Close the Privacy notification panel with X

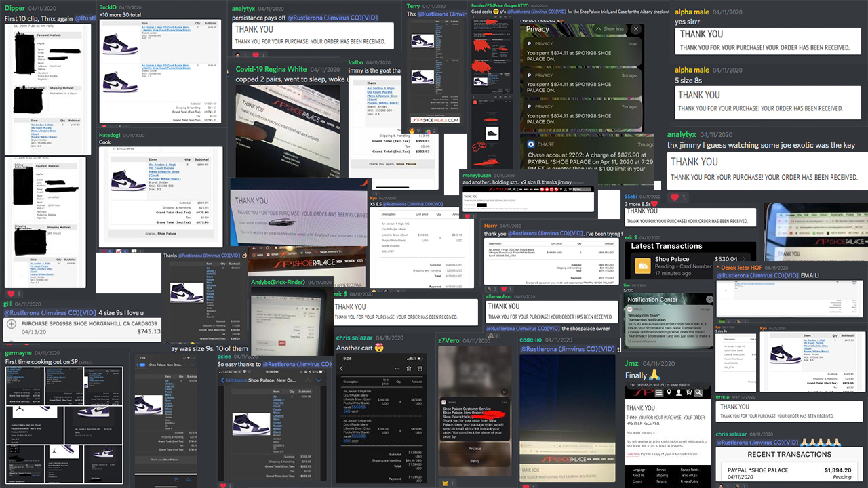pyautogui.click(x=635, y=29)
